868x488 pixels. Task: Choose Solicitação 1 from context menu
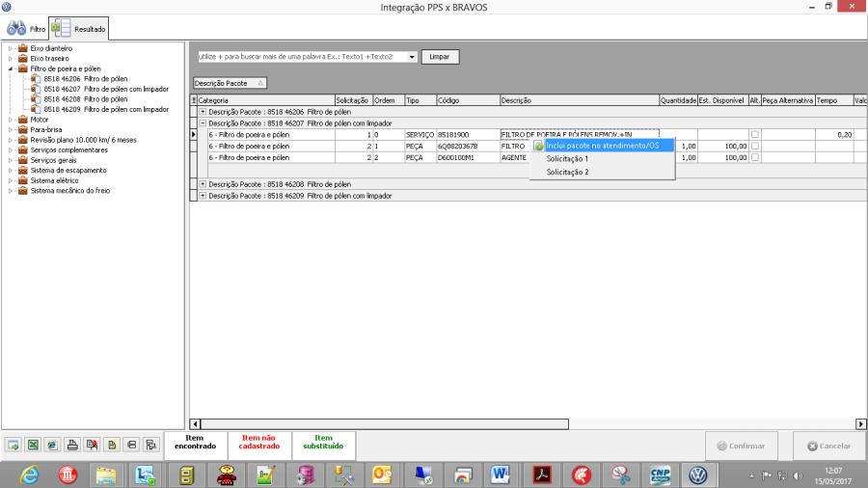click(567, 159)
